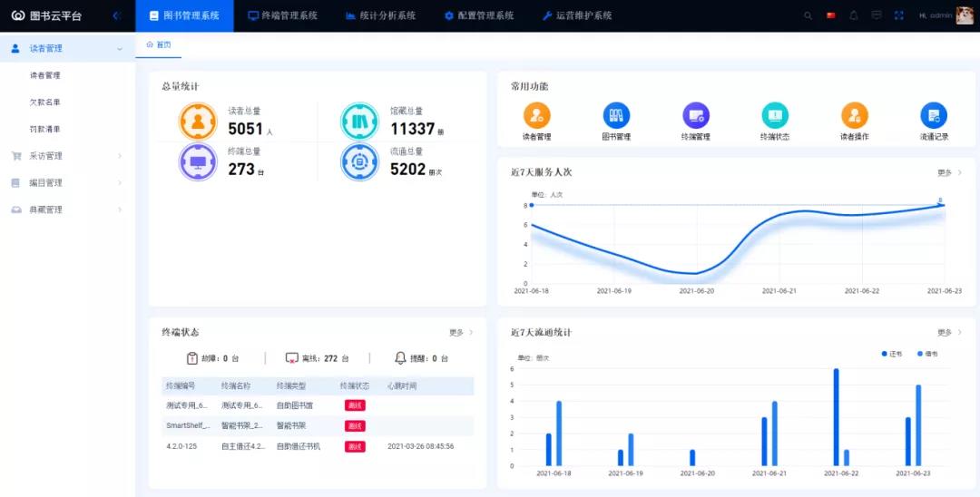Open the 统计分析系统 top tab
The height and width of the screenshot is (497, 980).
tap(380, 15)
